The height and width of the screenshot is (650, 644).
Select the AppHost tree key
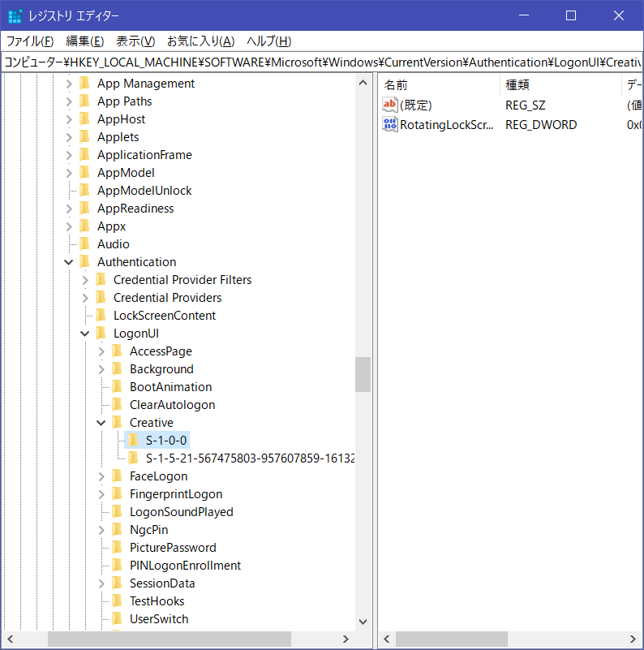tap(121, 119)
